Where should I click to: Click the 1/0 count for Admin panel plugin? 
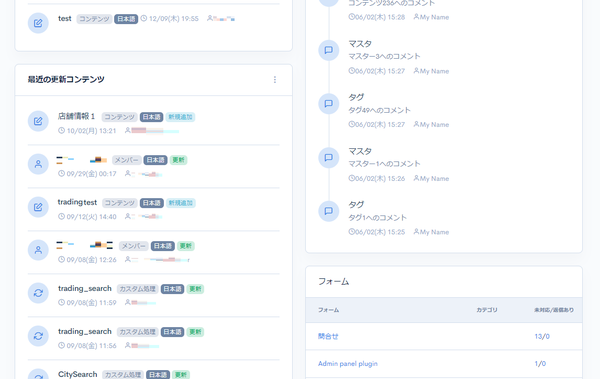click(540, 363)
